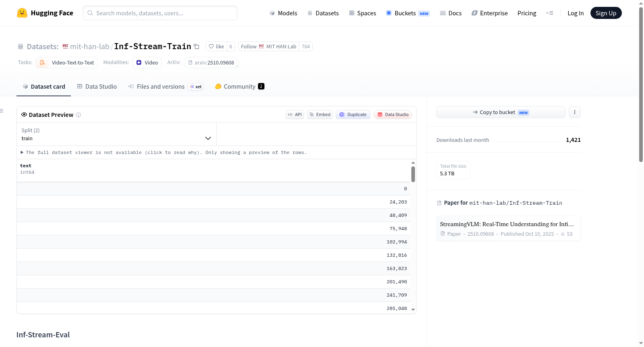The height and width of the screenshot is (347, 644).
Task: Click the paper upvote count 53
Action: pos(567,234)
